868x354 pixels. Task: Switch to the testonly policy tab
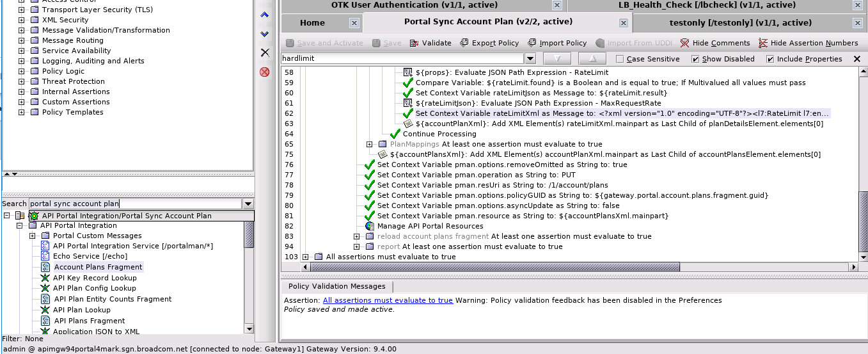tap(740, 23)
